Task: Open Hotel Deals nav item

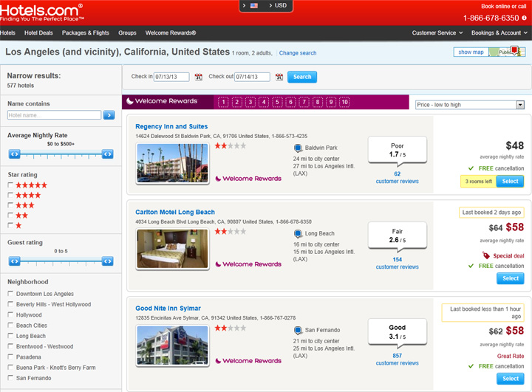Action: 38,33
